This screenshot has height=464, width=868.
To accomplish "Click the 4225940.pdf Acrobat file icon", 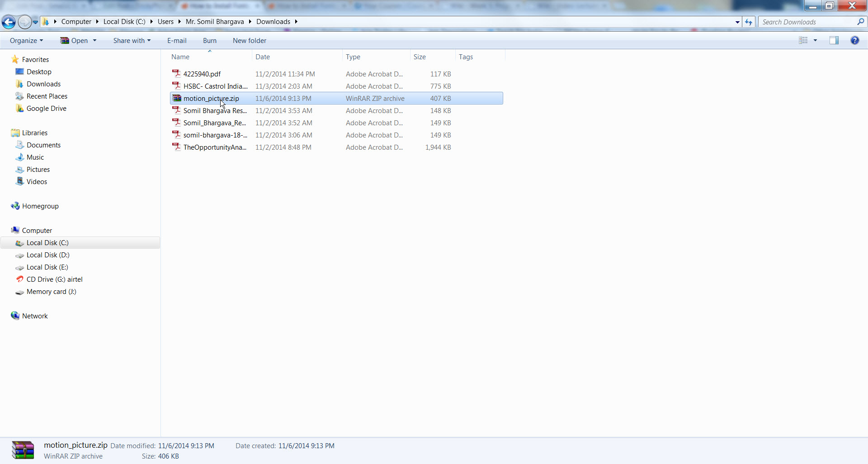I will click(176, 74).
